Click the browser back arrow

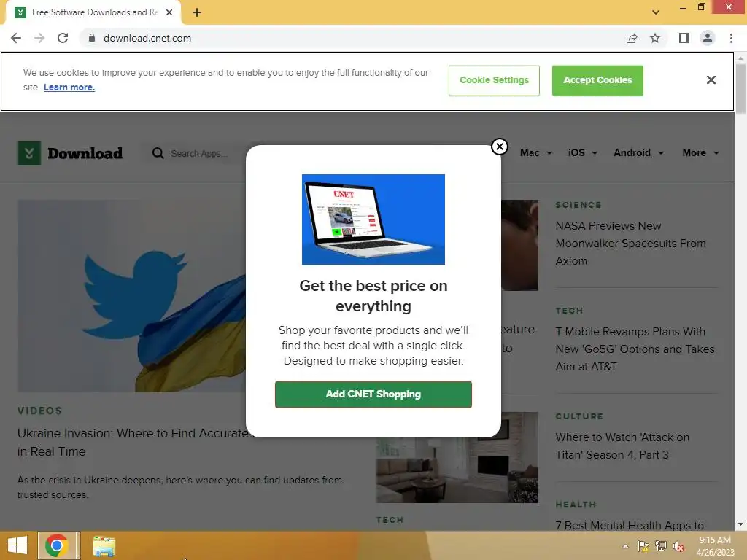coord(16,38)
